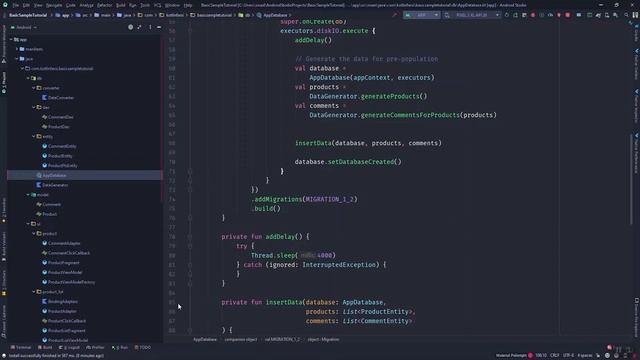Click the red icon at toolbar's far right
640x360 pixels.
[x=568, y=15]
